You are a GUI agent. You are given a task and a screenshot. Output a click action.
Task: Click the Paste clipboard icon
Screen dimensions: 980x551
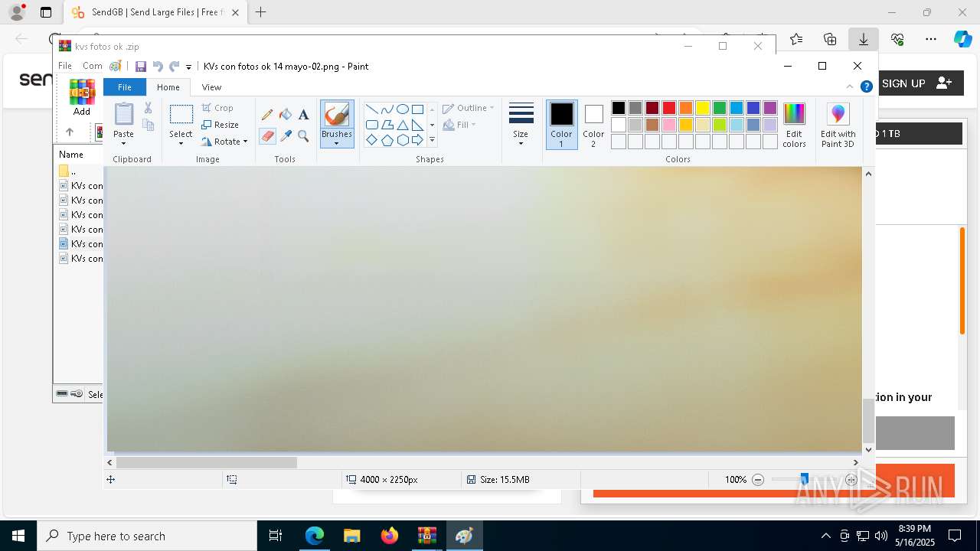click(123, 114)
